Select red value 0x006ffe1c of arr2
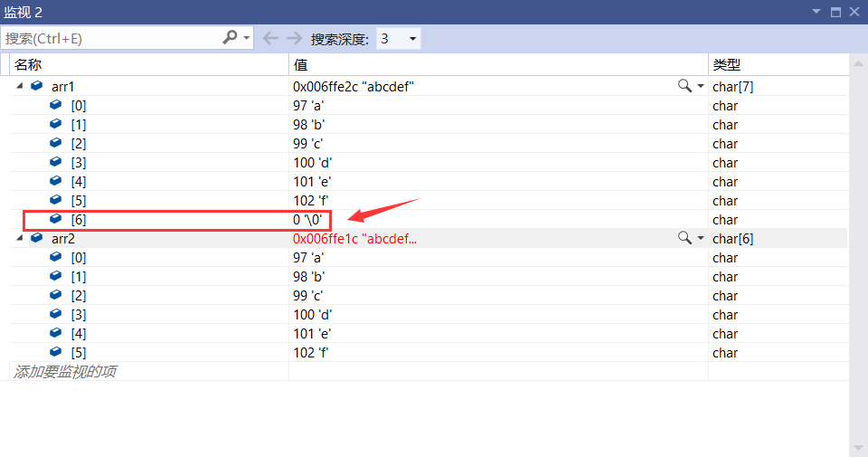 pyautogui.click(x=354, y=239)
